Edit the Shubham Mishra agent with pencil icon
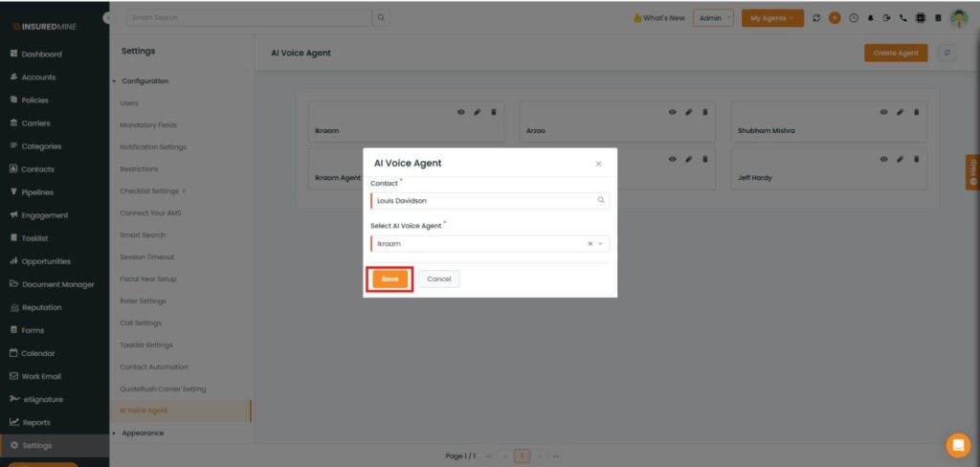 click(900, 112)
